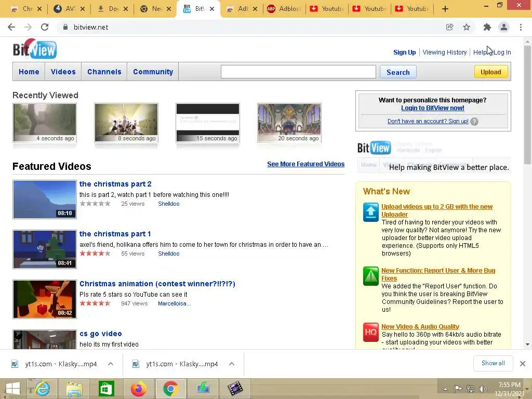
Task: Click the Sign Up link
Action: [404, 52]
